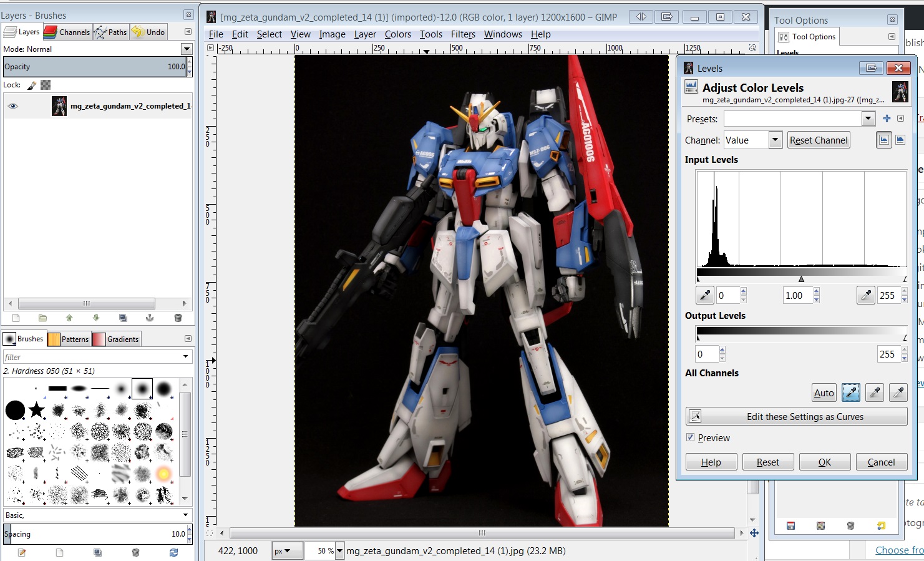924x561 pixels.
Task: Open Layers dock tab configuration menu
Action: pyautogui.click(x=188, y=31)
